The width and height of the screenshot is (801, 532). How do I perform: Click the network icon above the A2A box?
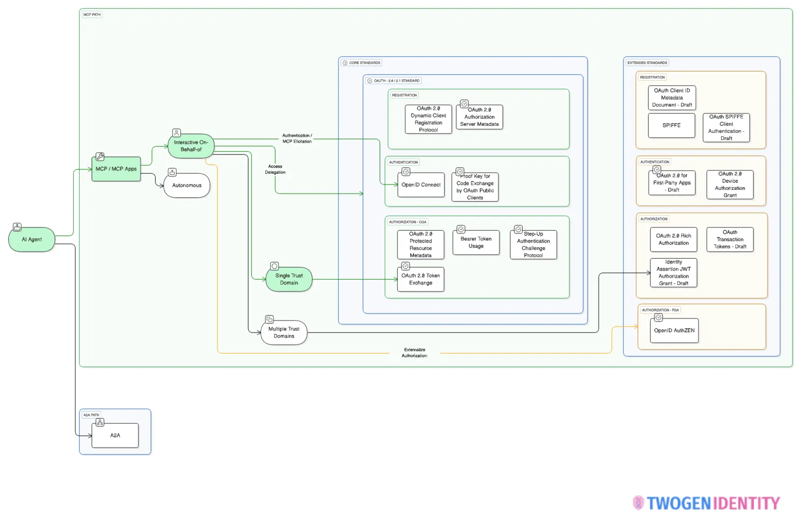click(100, 423)
